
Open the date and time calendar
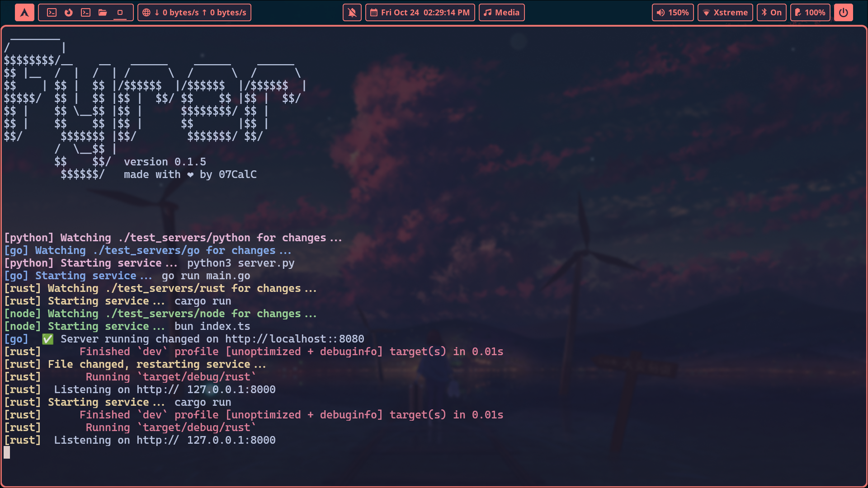pyautogui.click(x=420, y=13)
